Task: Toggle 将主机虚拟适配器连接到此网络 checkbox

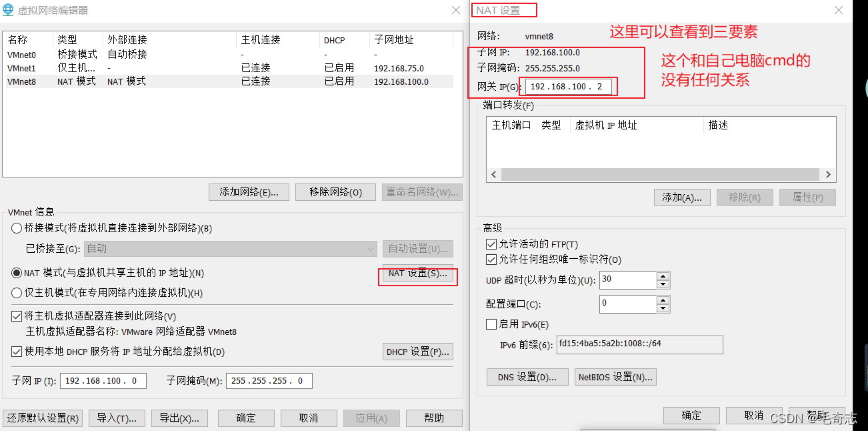Action: point(17,316)
